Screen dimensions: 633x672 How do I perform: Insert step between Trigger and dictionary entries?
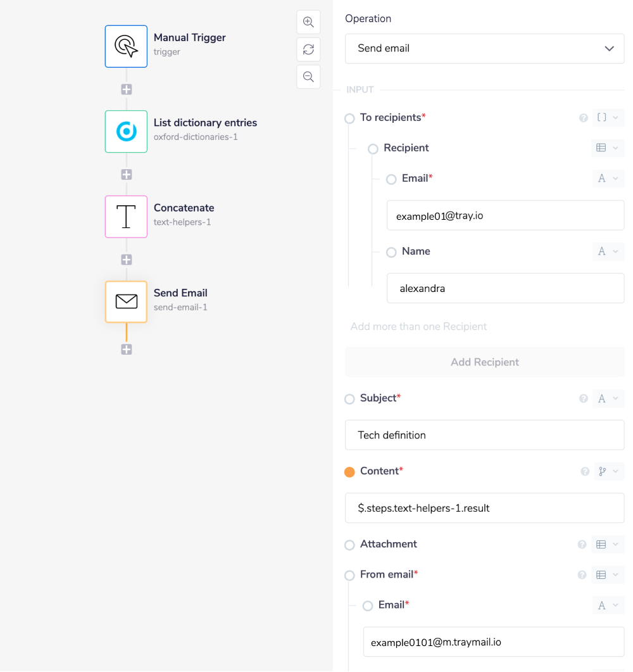coord(127,89)
